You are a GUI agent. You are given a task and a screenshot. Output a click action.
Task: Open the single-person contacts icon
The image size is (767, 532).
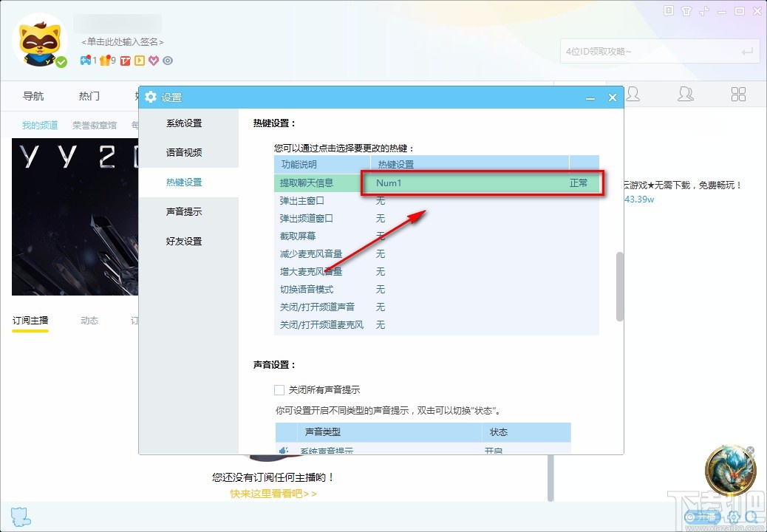pos(633,94)
